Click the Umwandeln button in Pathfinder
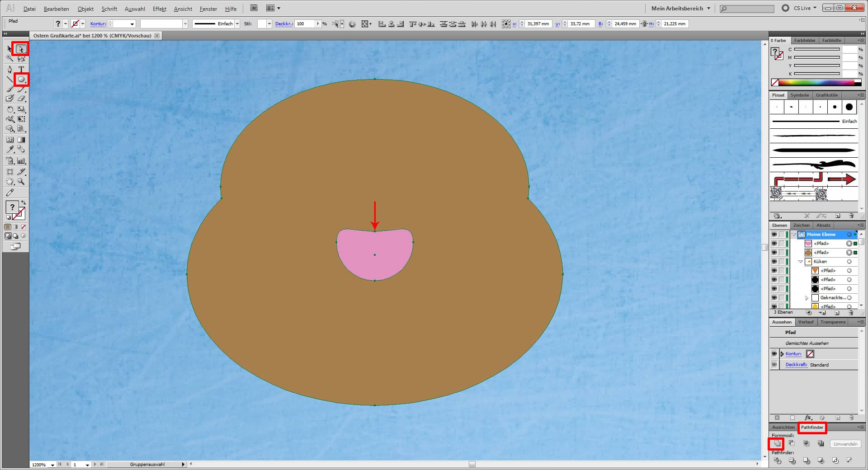868x470 pixels. point(845,444)
